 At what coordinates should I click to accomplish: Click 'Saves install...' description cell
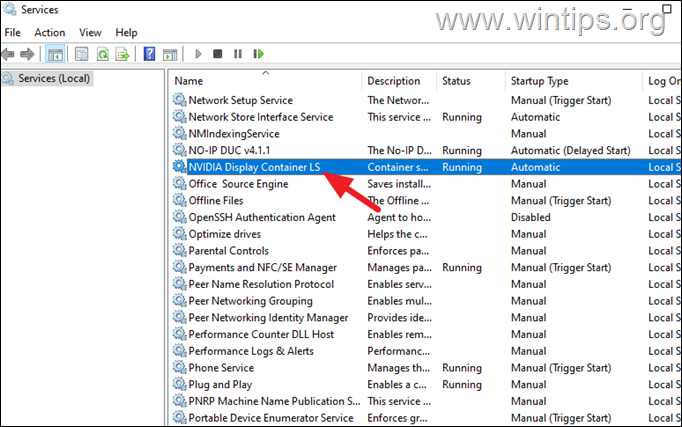click(x=399, y=184)
